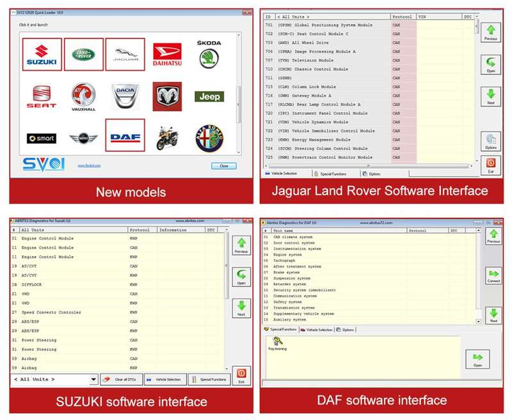This screenshot has height=420, width=512.
Task: Launch the Land Rover brand icon
Action: (x=84, y=54)
